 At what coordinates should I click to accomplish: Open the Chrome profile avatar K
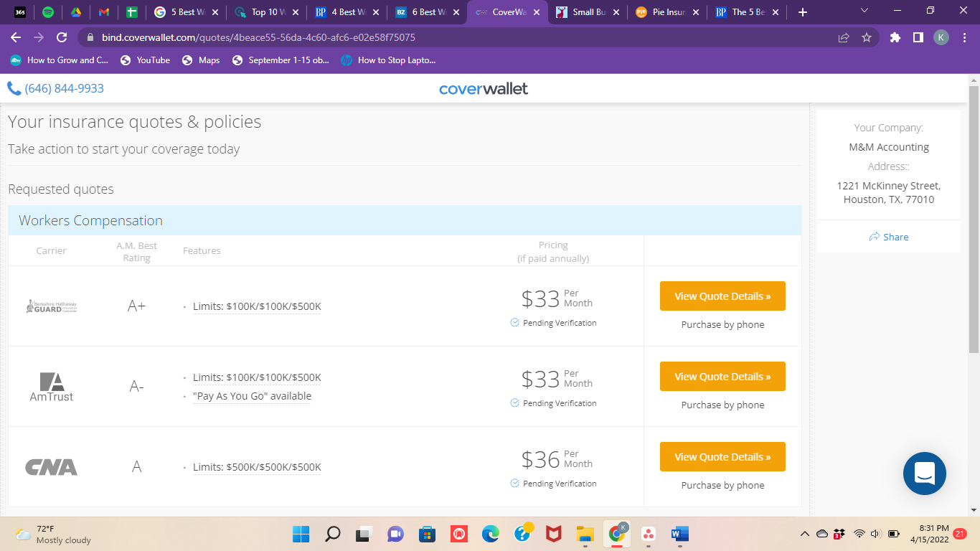pos(941,37)
